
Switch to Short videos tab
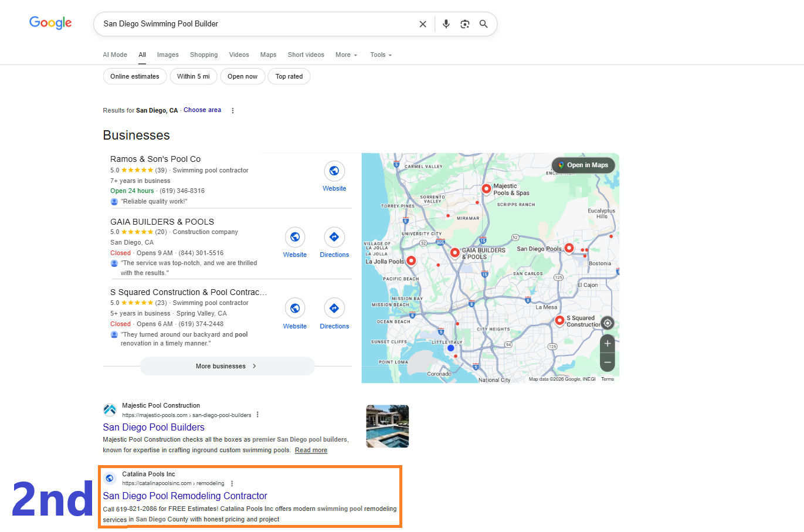(306, 55)
